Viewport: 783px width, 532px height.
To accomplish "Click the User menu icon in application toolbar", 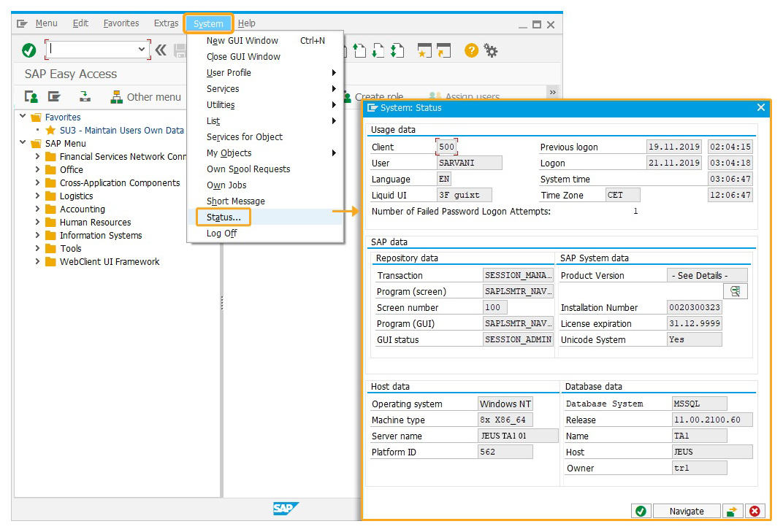I will click(31, 96).
